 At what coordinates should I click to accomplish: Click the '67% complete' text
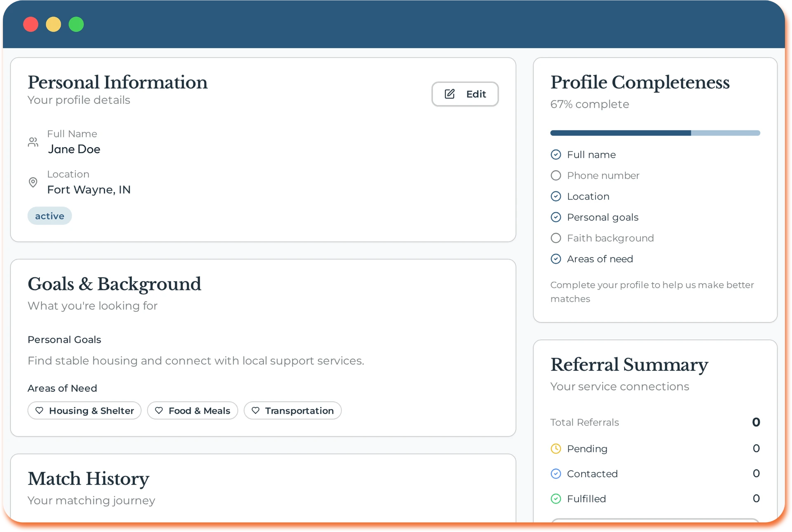tap(589, 104)
